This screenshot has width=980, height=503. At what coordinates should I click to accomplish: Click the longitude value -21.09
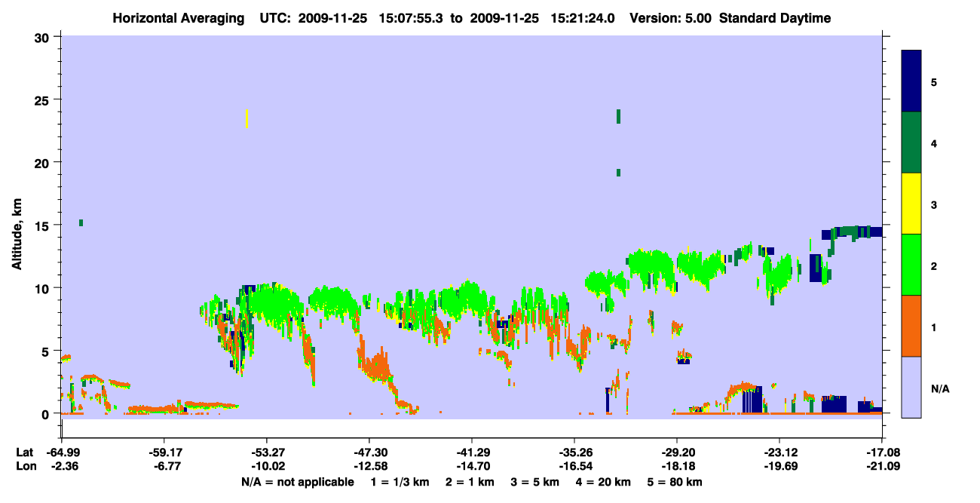[x=882, y=466]
